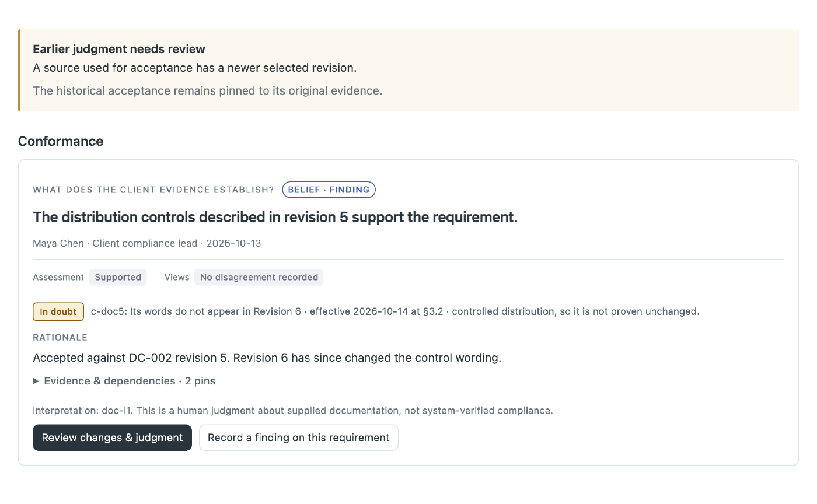817x504 pixels.
Task: Click 'A source used for acceptance' sentence
Action: point(195,68)
